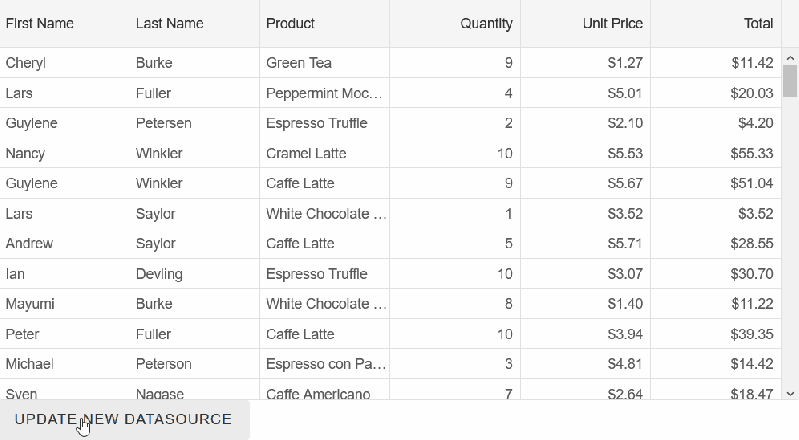Click the Mayumi first name cell

(30, 303)
